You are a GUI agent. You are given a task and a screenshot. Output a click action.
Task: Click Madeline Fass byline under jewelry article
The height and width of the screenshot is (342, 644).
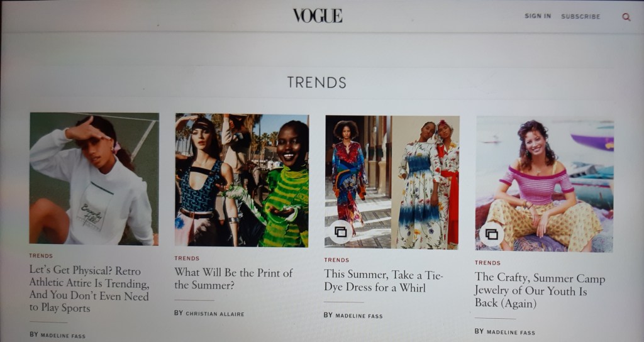[x=505, y=332]
